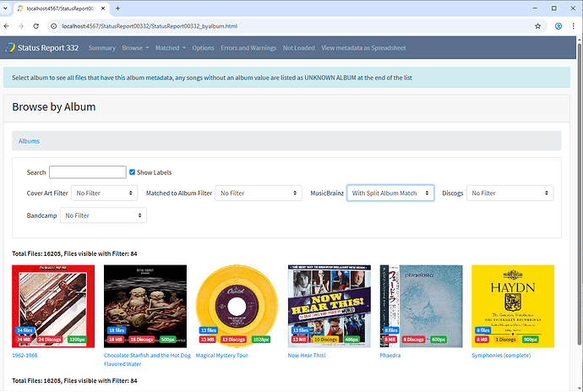Open the browser profile icon
Viewport: 583px width, 392px height.
(x=558, y=26)
